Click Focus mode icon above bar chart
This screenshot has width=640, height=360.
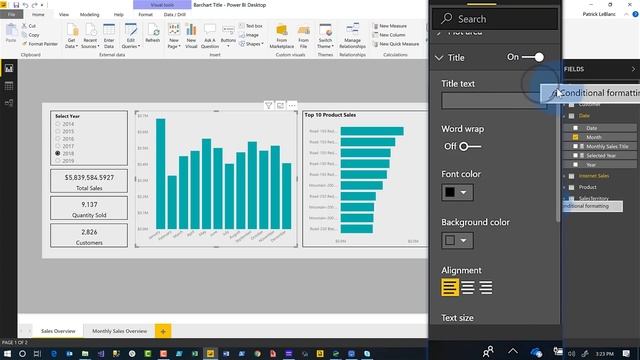280,106
